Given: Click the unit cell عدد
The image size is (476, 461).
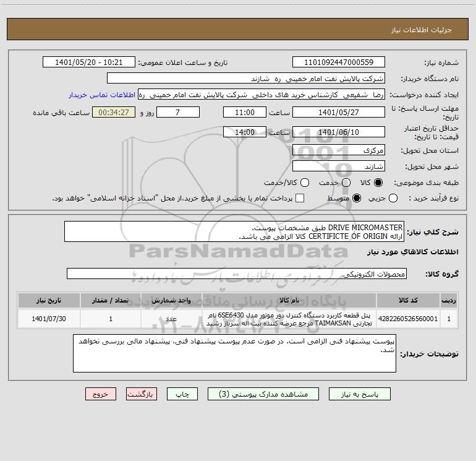Looking at the screenshot, I should (x=171, y=319).
